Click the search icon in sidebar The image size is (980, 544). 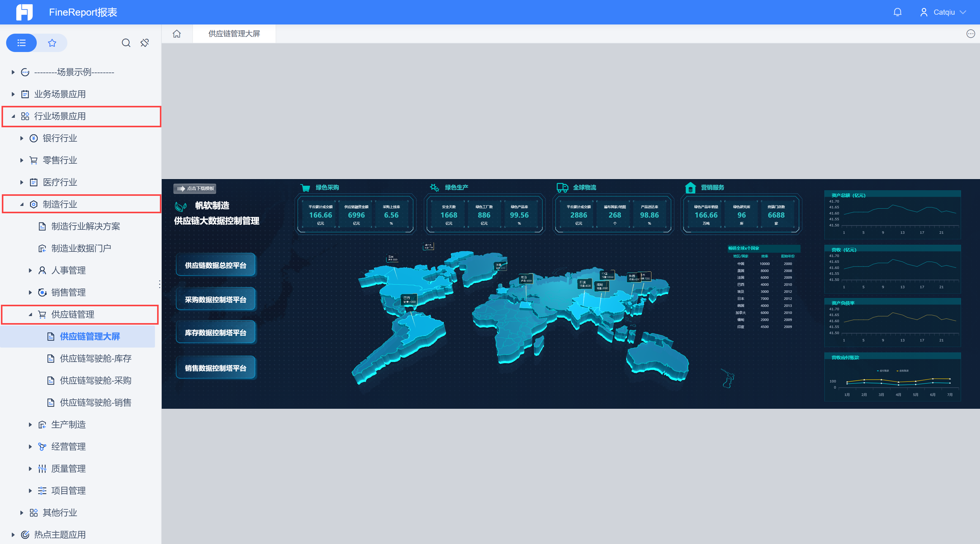click(126, 43)
